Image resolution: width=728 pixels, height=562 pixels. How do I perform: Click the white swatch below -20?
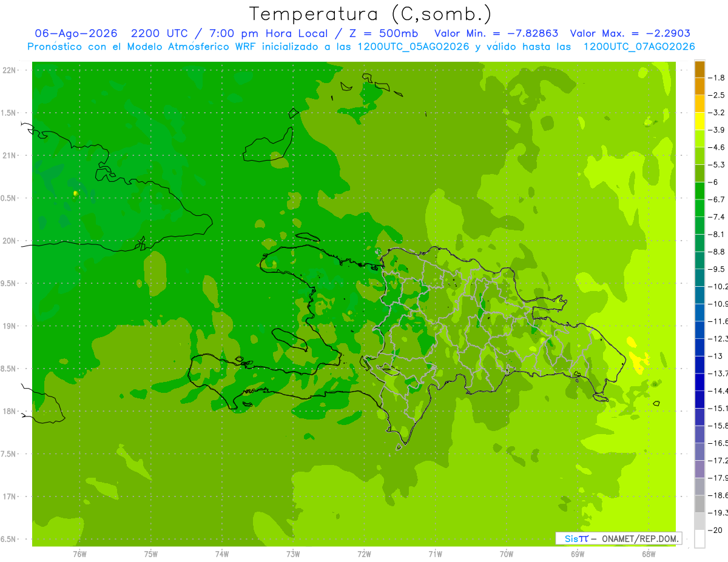699,538
